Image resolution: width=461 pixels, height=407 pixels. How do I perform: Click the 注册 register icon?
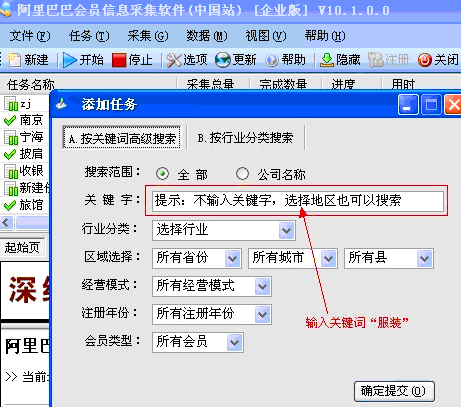tap(376, 60)
